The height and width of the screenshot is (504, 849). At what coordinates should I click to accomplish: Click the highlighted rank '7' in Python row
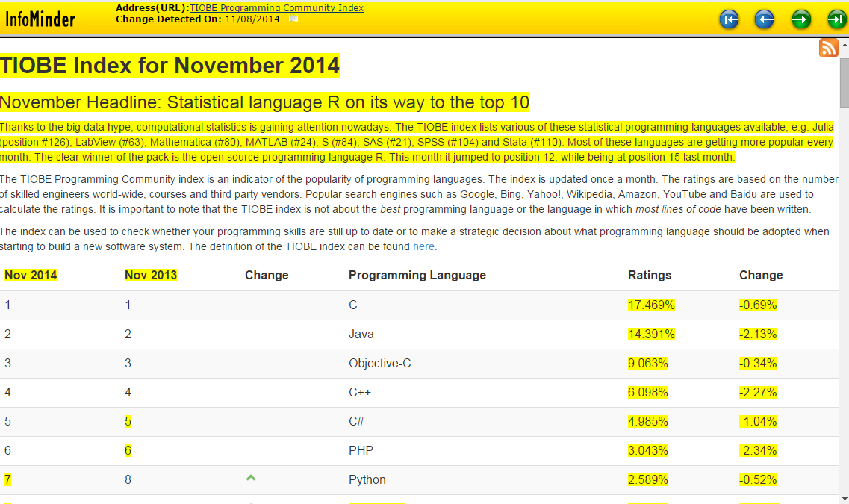7,480
